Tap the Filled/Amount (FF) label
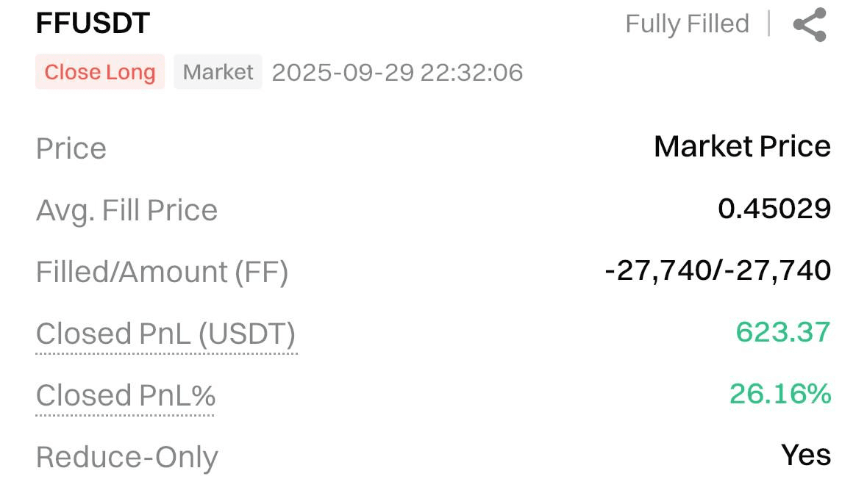The width and height of the screenshot is (867, 504). click(x=162, y=272)
